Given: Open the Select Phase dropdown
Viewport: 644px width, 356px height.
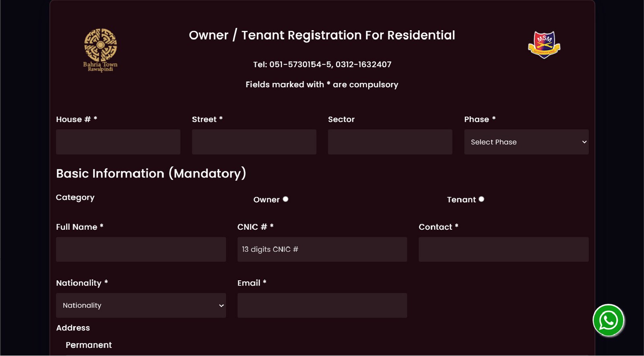Looking at the screenshot, I should tap(526, 142).
